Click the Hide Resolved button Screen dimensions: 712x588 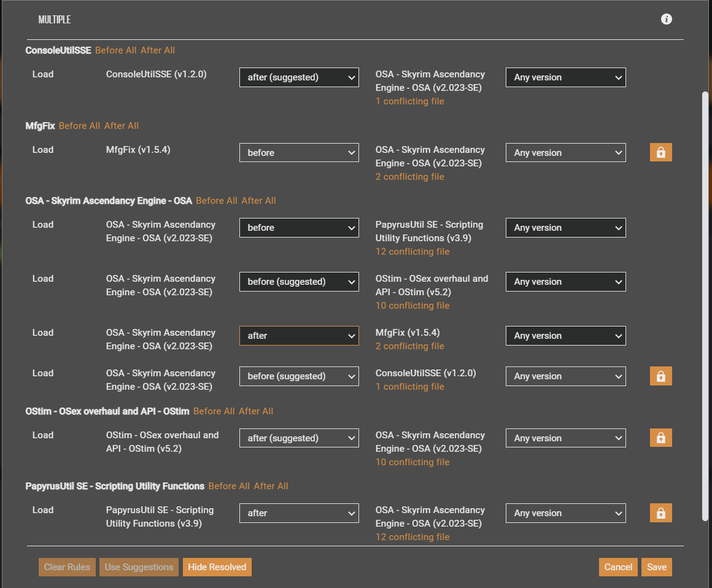point(217,567)
